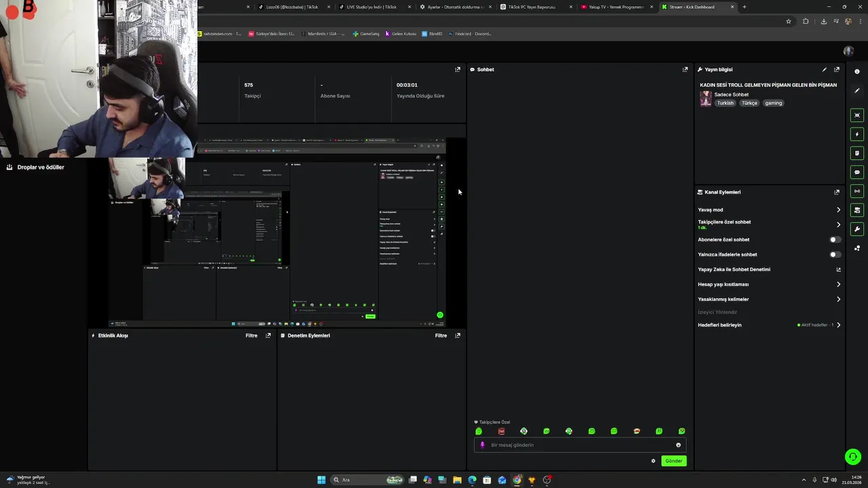Pop out the Etkinlik Akışı panel
Image resolution: width=868 pixels, height=488 pixels.
point(269,335)
